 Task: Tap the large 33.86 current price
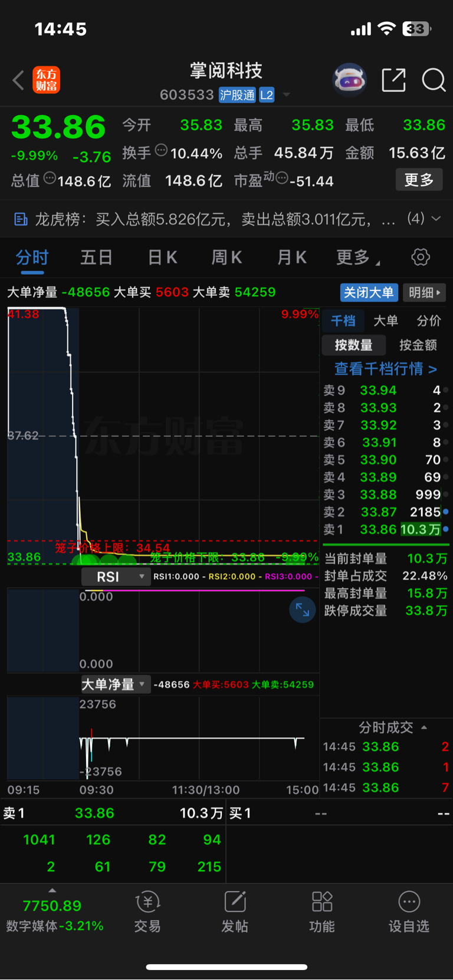58,127
